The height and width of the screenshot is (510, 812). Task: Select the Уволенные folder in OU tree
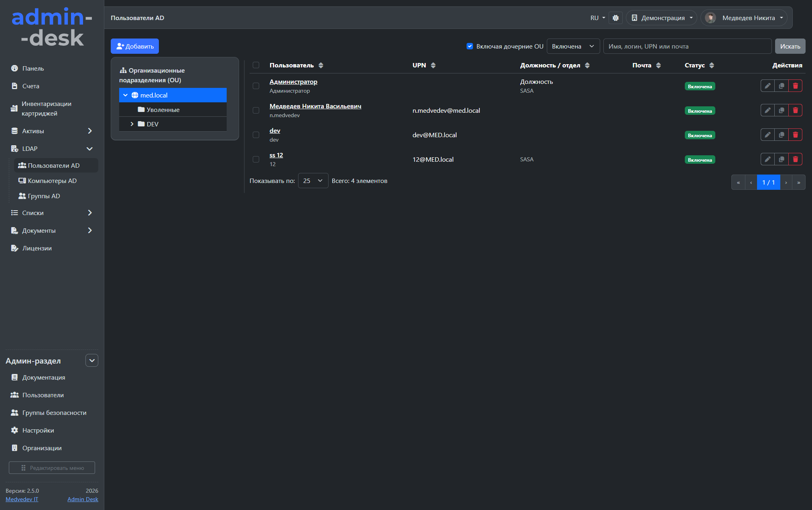[173, 110]
